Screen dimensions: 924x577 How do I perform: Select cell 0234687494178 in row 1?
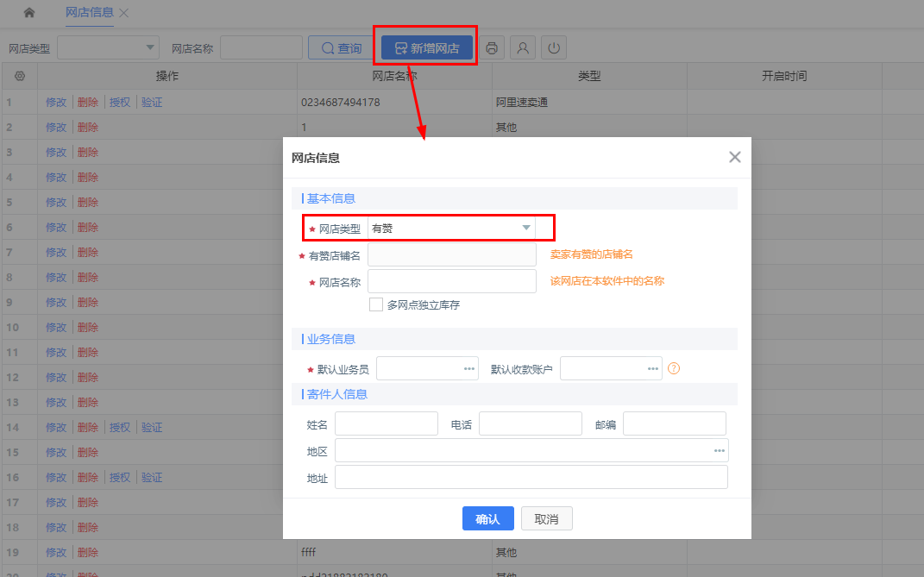click(x=394, y=102)
